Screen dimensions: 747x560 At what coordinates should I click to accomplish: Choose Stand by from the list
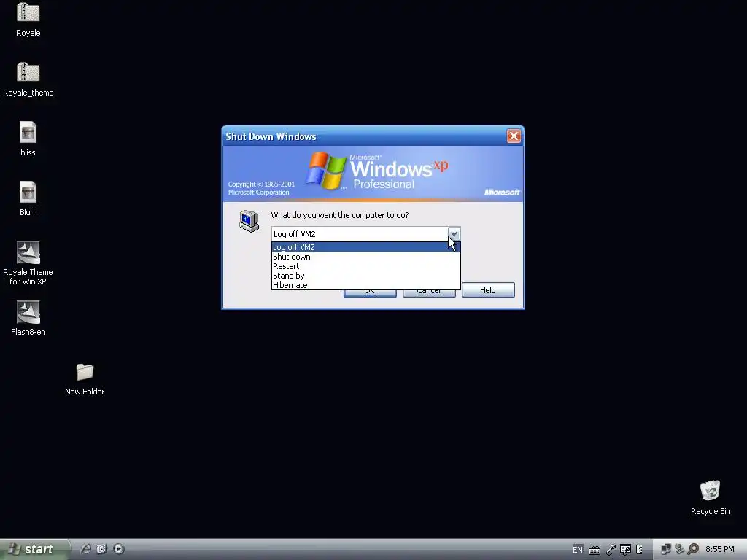366,276
